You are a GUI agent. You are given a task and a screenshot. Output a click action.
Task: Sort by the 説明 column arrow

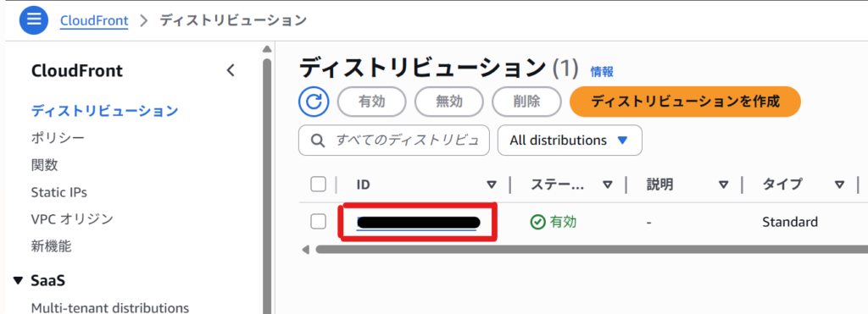point(723,185)
